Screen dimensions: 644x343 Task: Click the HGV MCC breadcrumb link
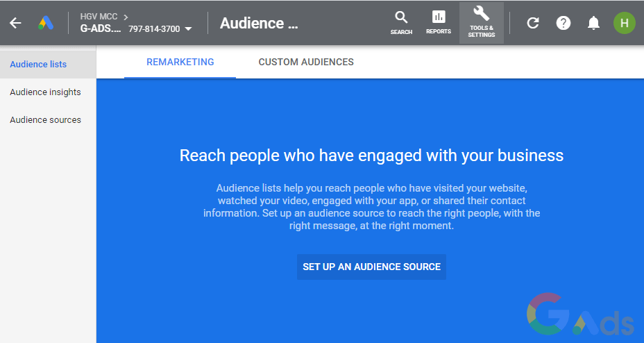[99, 16]
